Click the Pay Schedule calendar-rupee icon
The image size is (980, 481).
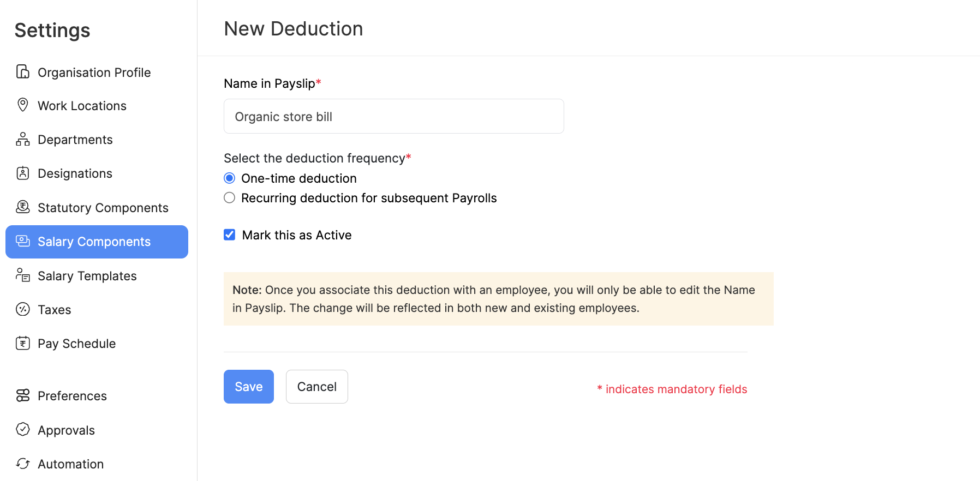22,343
